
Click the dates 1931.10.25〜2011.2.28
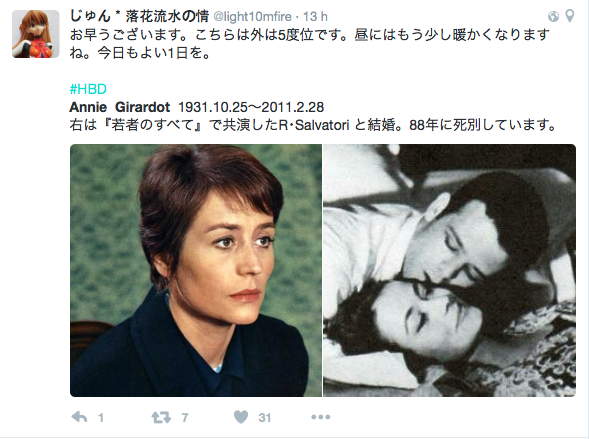(251, 107)
